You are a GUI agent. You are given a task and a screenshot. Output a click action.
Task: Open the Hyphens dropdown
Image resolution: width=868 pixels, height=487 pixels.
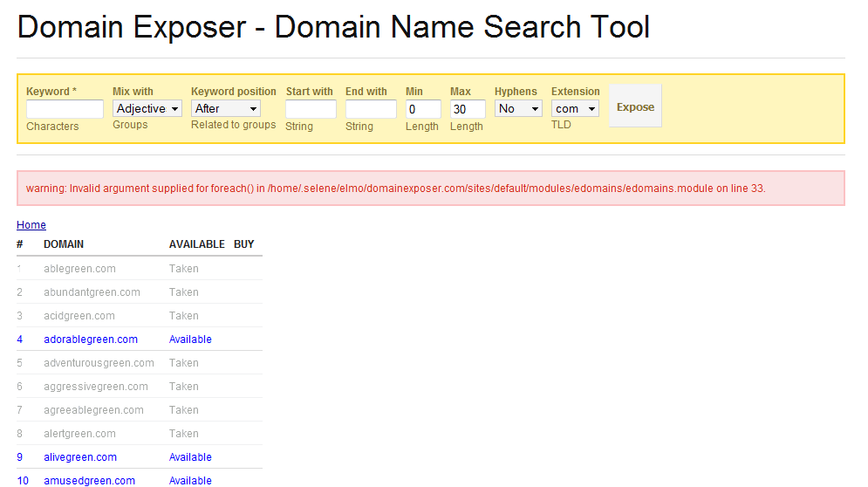518,108
